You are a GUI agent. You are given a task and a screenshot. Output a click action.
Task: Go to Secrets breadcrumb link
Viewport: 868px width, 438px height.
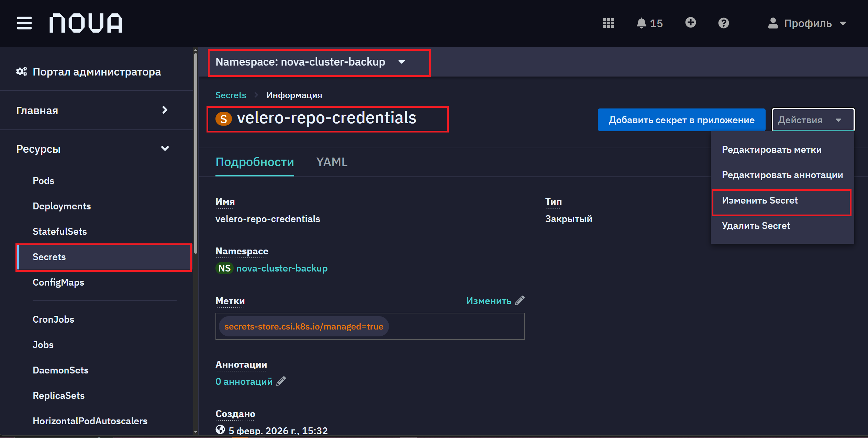(x=231, y=95)
